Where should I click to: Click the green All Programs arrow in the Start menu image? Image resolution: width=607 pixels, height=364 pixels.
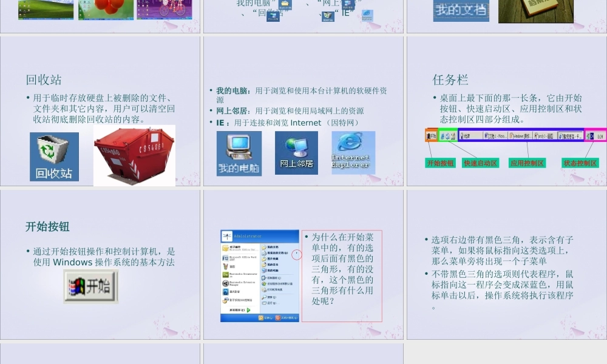click(x=248, y=310)
